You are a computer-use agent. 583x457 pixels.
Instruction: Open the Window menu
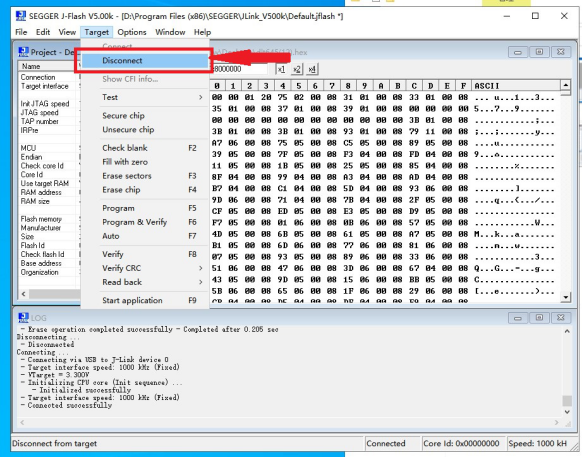170,32
